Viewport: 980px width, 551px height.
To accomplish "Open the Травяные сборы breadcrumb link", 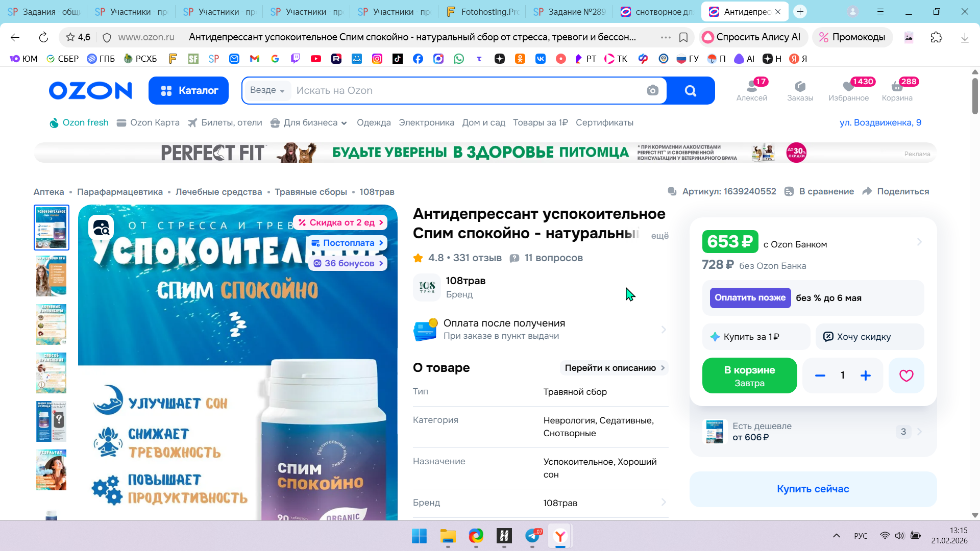I will coord(310,192).
